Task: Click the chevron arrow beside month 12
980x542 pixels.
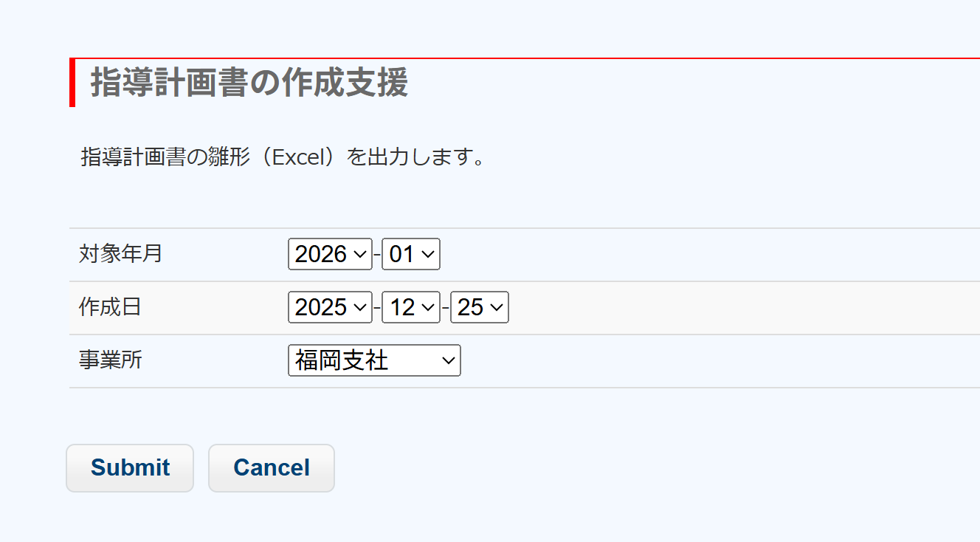Action: [429, 307]
